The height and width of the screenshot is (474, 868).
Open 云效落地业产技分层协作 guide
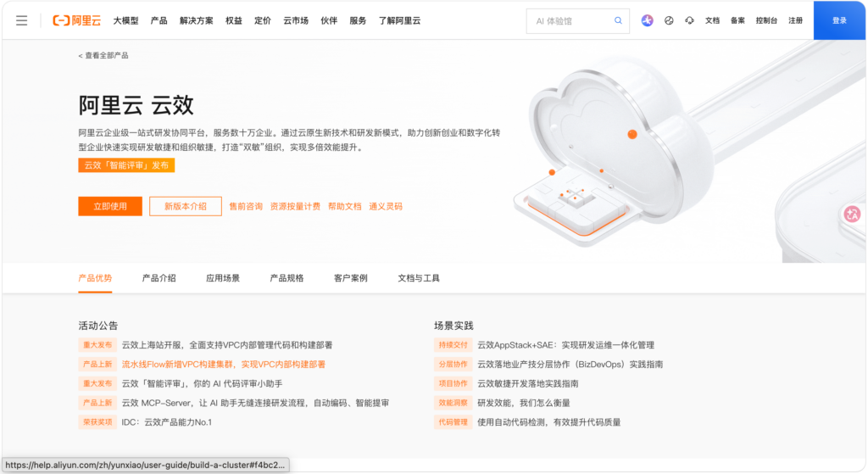[570, 365]
